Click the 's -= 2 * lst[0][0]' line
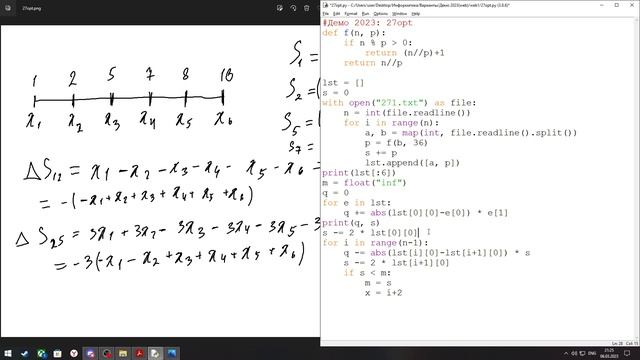This screenshot has height=360, width=640. point(369,233)
